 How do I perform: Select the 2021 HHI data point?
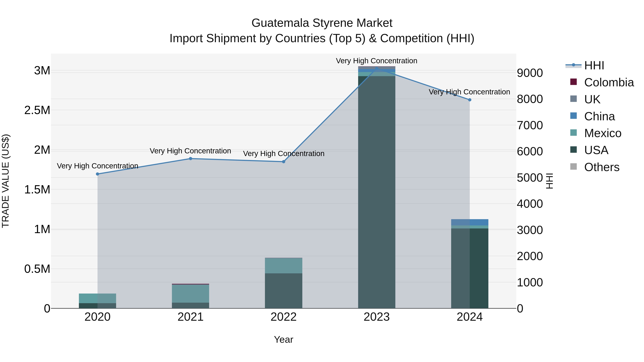pyautogui.click(x=191, y=159)
